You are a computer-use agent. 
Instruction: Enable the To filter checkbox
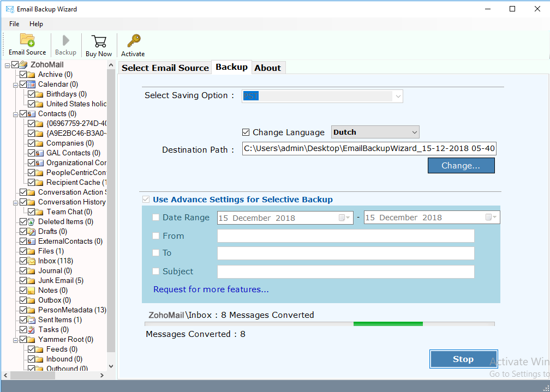tap(156, 253)
